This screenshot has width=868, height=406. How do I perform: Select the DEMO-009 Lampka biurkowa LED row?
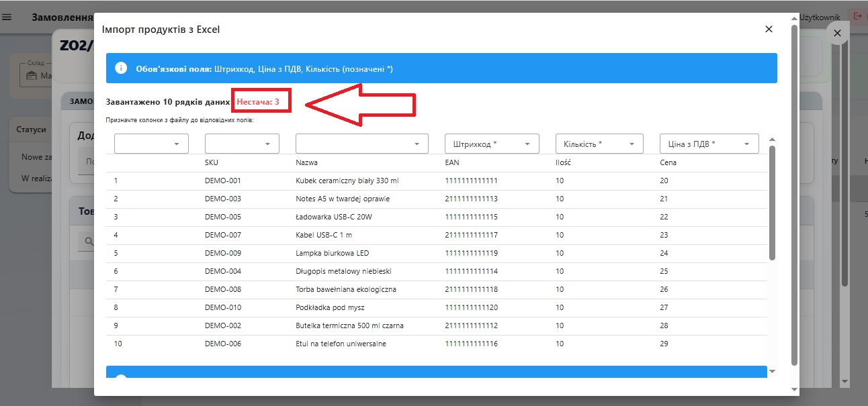click(x=436, y=253)
